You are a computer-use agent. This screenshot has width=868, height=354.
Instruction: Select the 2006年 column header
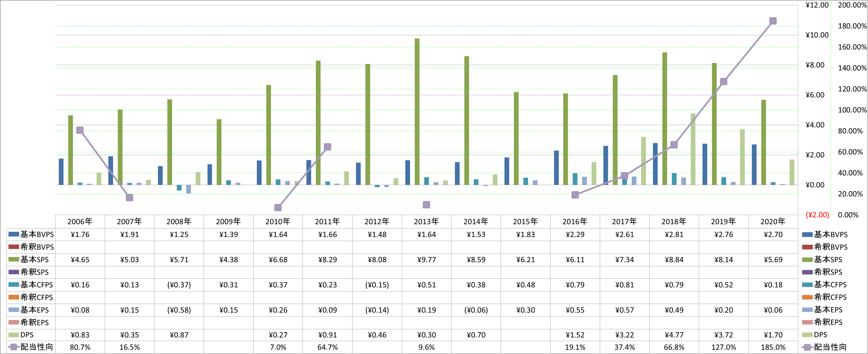pyautogui.click(x=80, y=222)
